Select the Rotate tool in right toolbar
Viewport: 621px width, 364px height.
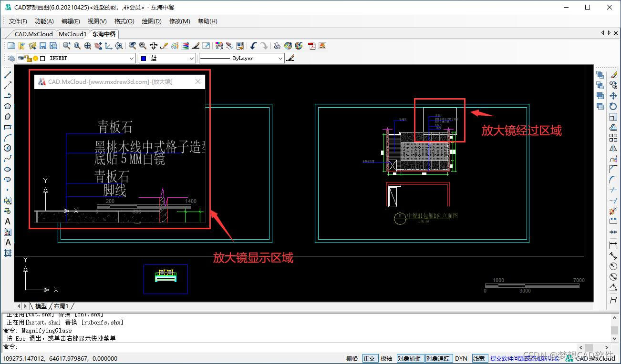(x=613, y=106)
